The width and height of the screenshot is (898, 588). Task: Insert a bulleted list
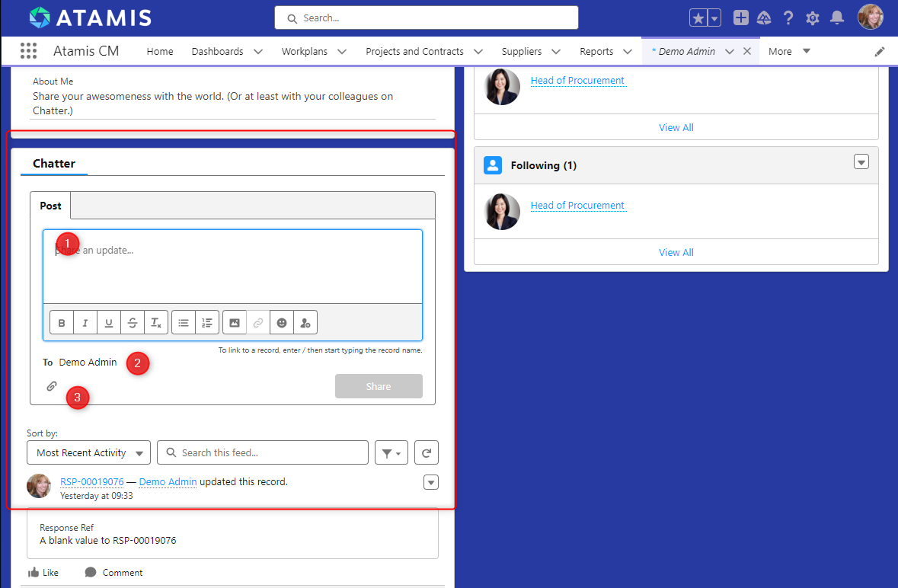(x=184, y=323)
